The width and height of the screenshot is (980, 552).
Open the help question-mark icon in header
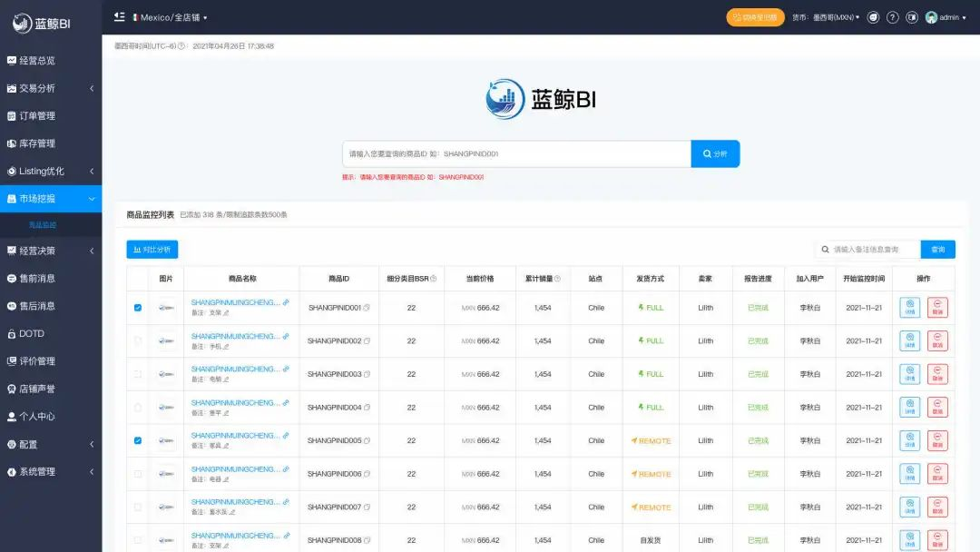point(893,16)
